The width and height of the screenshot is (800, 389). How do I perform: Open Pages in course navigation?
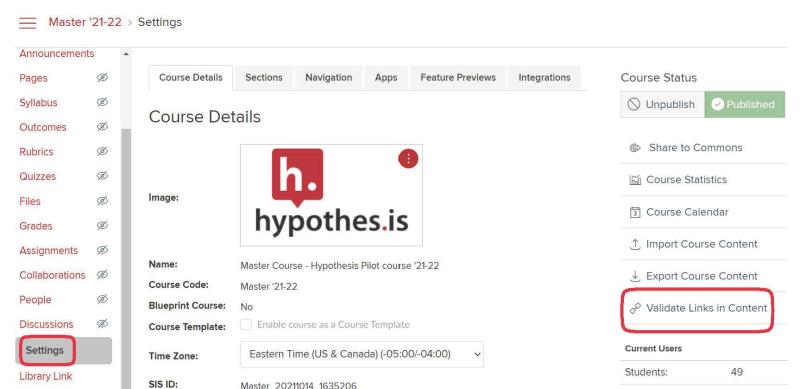33,78
